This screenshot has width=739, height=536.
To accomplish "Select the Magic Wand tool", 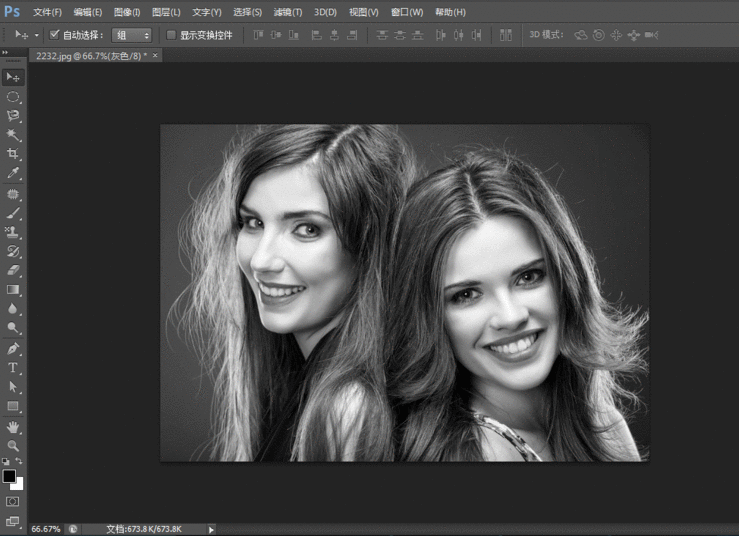I will pos(13,135).
